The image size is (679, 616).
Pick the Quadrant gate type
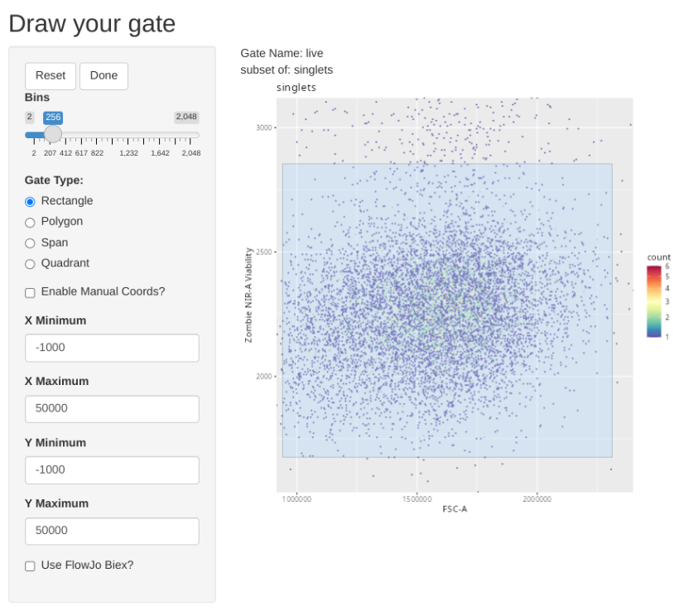(x=31, y=264)
